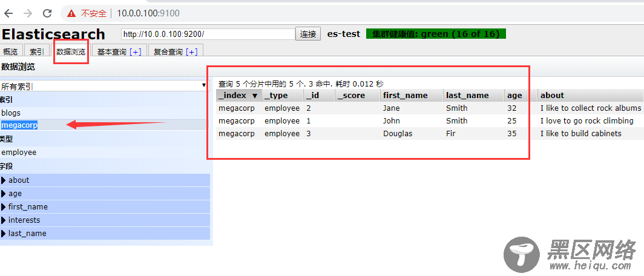644x276 pixels.
Task: Click the John first name cell
Action: [392, 121]
